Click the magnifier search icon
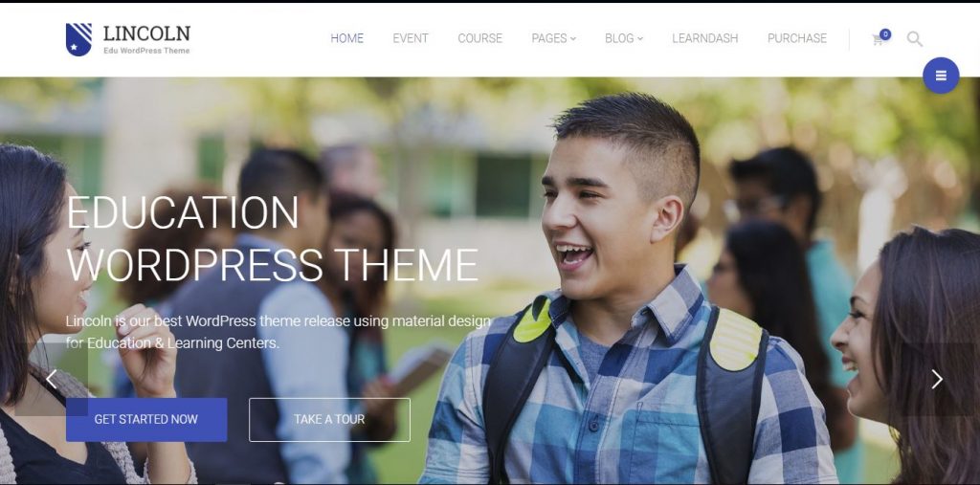This screenshot has height=485, width=980. pos(914,39)
